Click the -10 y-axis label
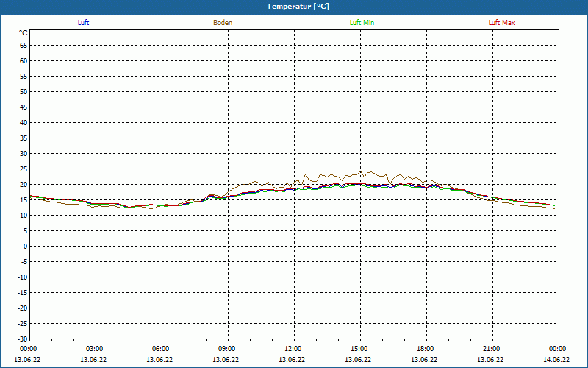 click(x=23, y=277)
